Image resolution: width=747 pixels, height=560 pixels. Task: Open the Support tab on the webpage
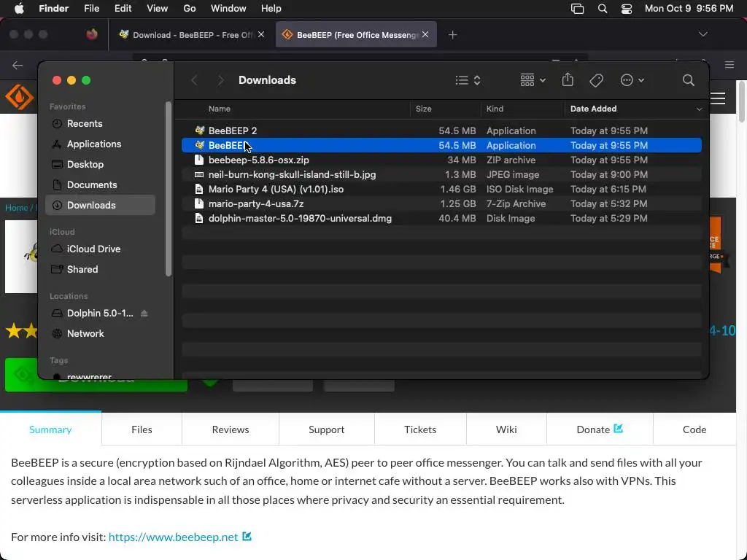coord(326,429)
